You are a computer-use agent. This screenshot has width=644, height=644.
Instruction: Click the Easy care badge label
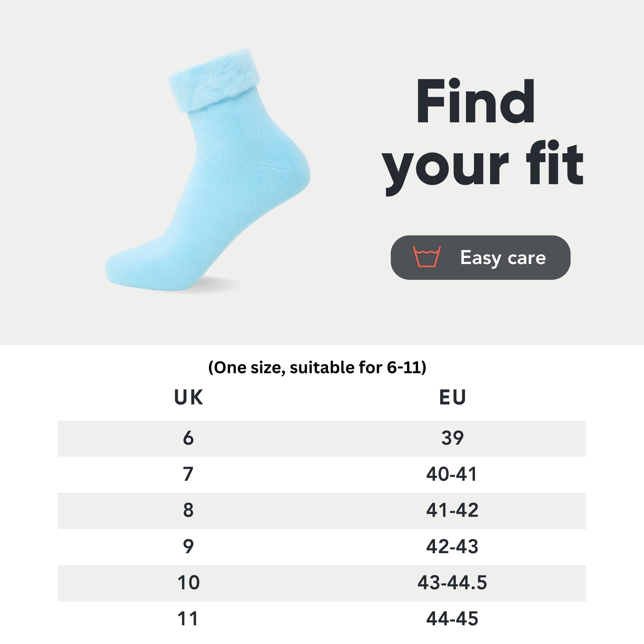click(503, 258)
